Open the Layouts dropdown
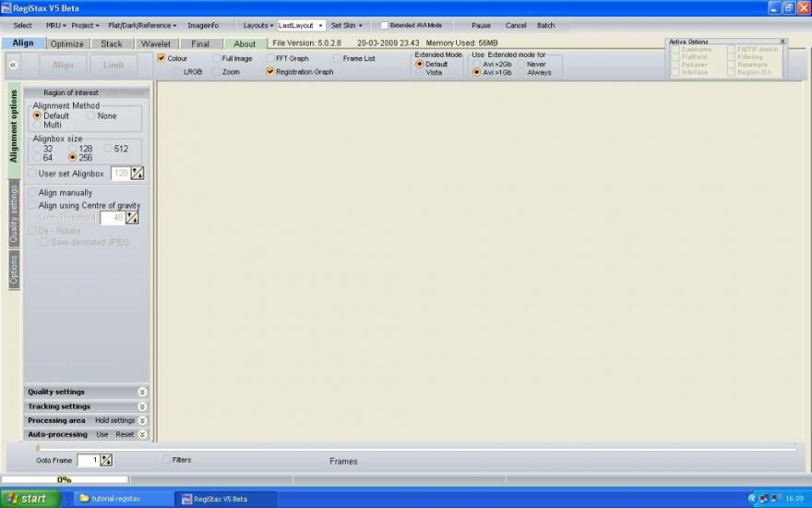The width and height of the screenshot is (812, 508). pos(257,26)
